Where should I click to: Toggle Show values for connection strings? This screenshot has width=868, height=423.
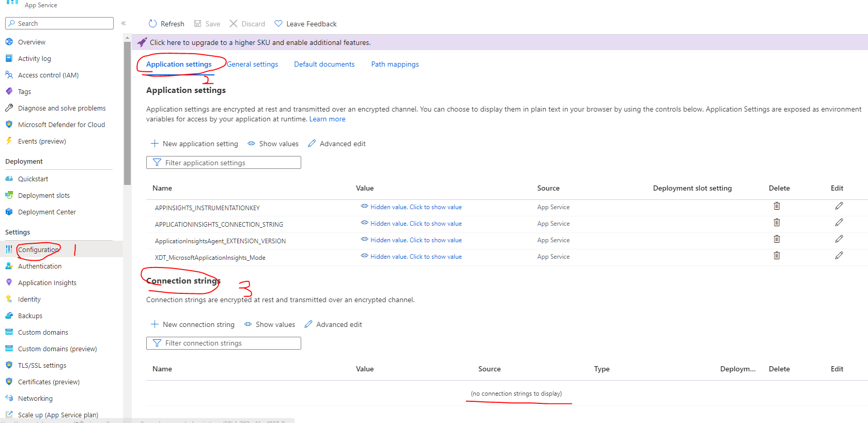270,324
